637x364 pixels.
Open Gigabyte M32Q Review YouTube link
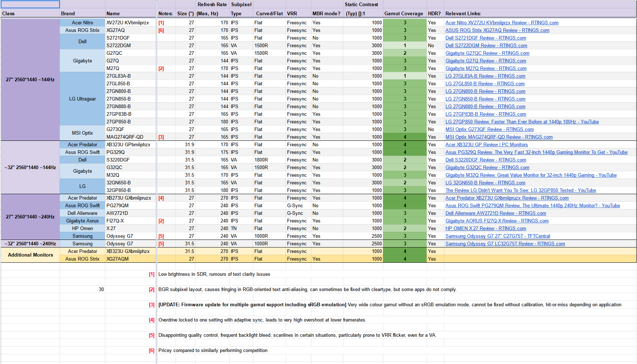531,175
